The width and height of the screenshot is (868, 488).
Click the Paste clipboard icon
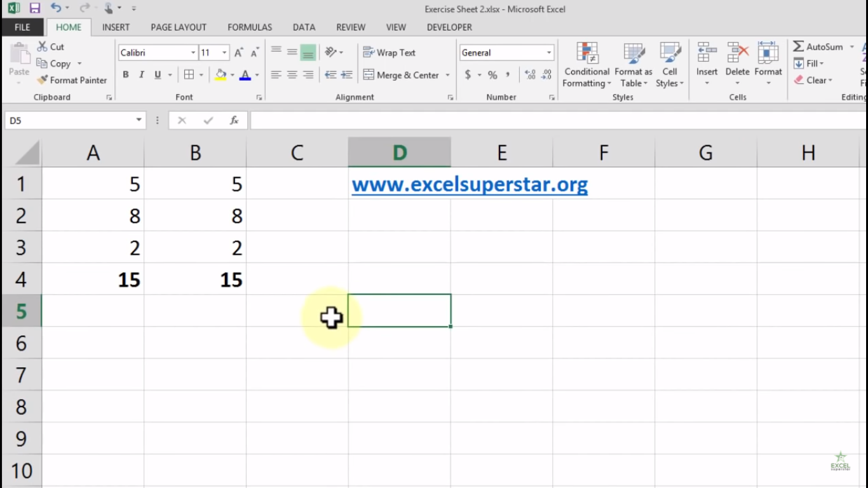click(19, 54)
